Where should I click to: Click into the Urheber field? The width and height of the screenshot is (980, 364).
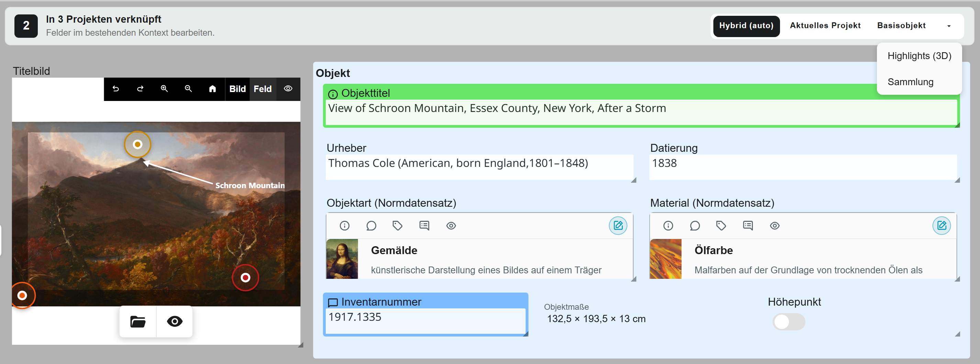pyautogui.click(x=479, y=167)
